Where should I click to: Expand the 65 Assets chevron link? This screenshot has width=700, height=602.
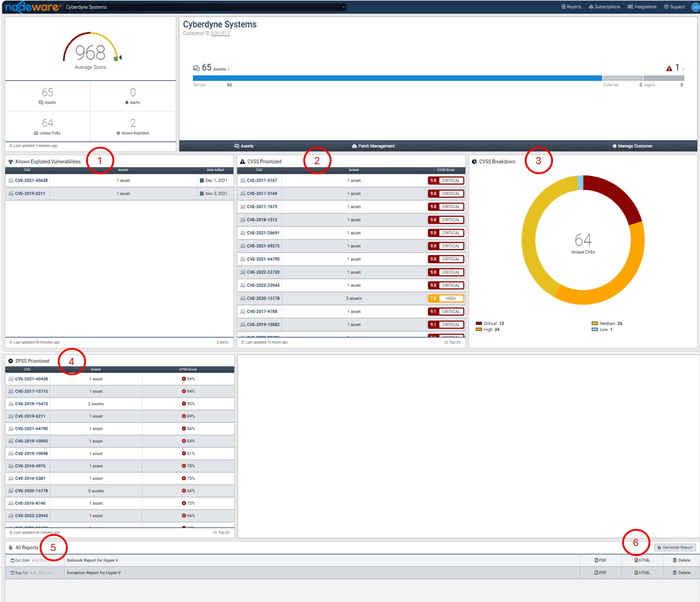point(211,68)
